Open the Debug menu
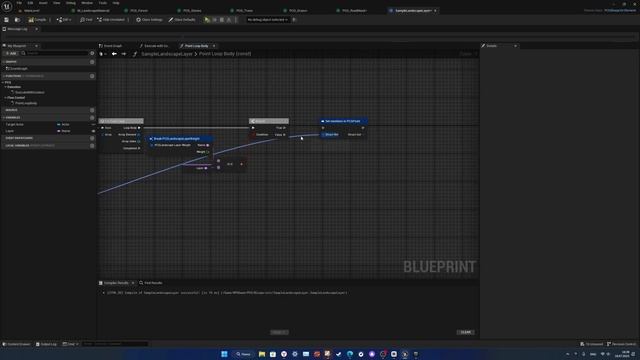The width and height of the screenshot is (640, 360). [71, 3]
